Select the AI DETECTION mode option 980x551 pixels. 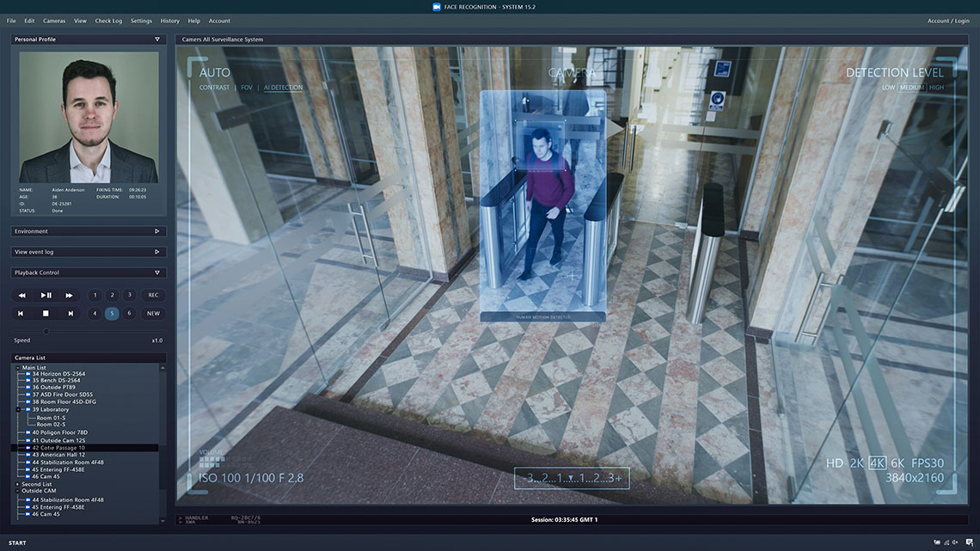(x=283, y=88)
